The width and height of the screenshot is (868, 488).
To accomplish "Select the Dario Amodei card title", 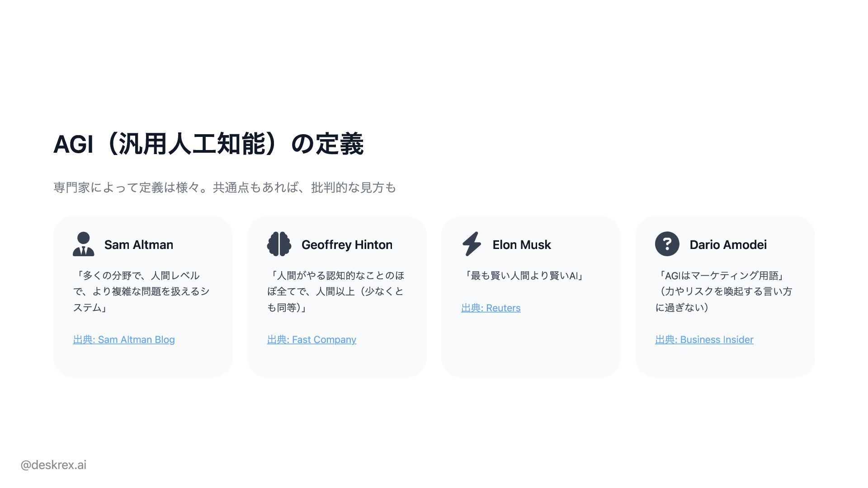I will pyautogui.click(x=728, y=245).
